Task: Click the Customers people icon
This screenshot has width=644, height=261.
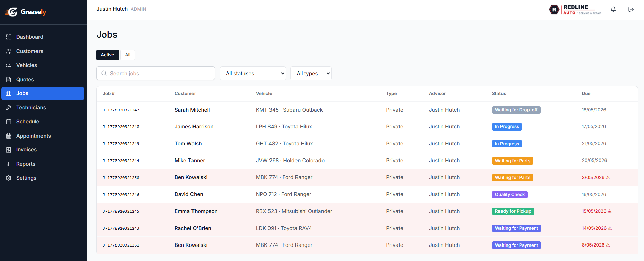Action: click(9, 51)
